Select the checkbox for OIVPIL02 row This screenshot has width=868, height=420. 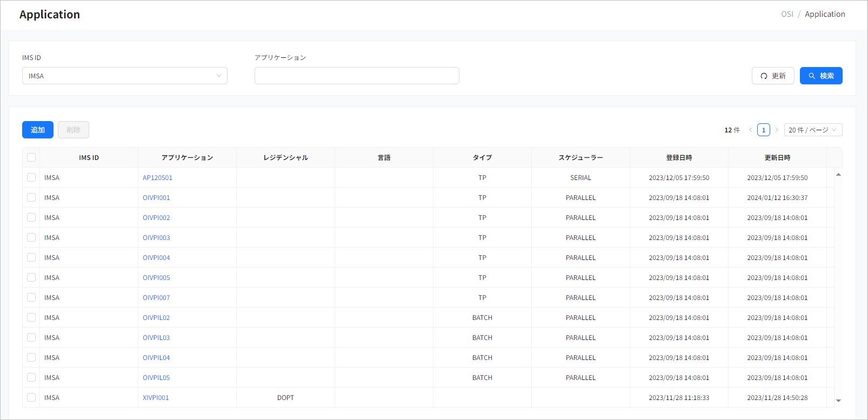[x=31, y=317]
